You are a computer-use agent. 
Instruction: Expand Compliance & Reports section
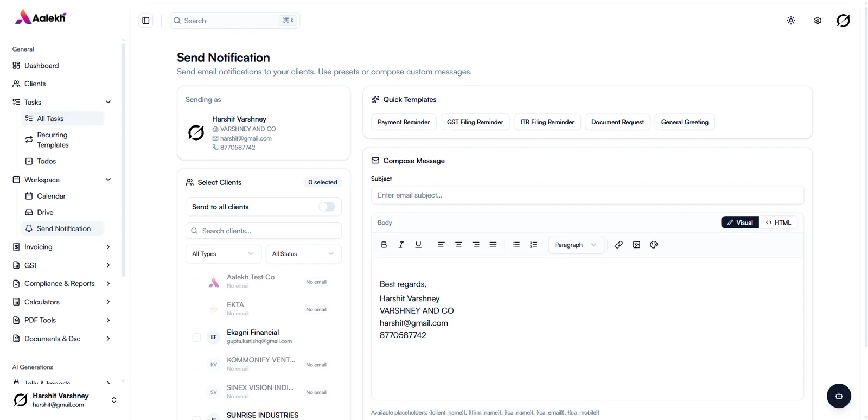108,284
